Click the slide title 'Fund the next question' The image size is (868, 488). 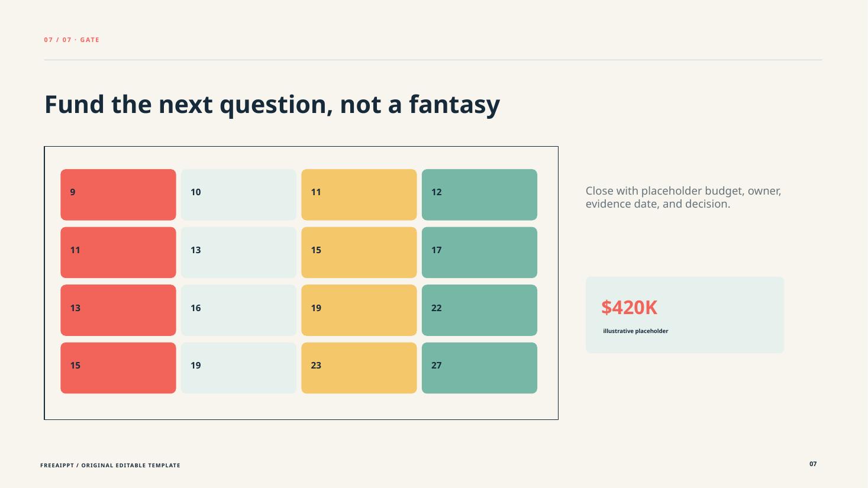[272, 105]
